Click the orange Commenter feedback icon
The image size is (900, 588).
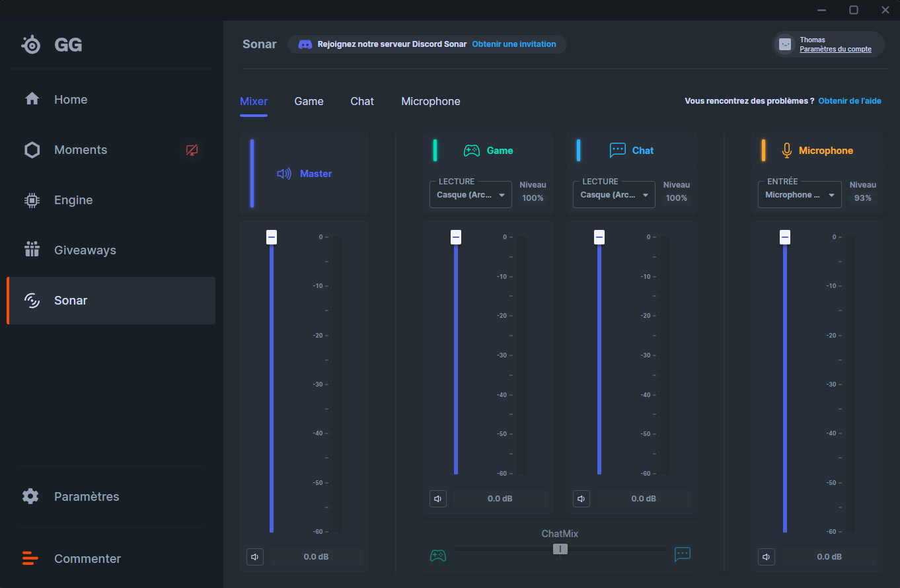point(30,558)
